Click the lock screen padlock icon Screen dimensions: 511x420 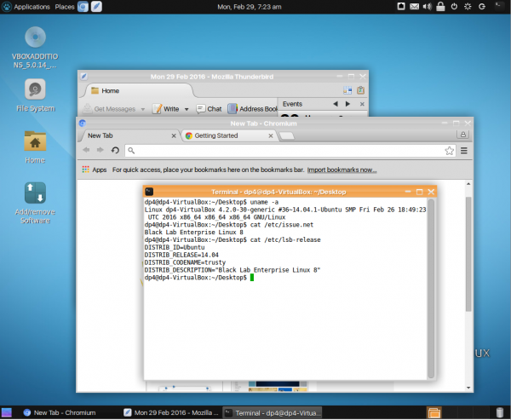(x=440, y=6)
